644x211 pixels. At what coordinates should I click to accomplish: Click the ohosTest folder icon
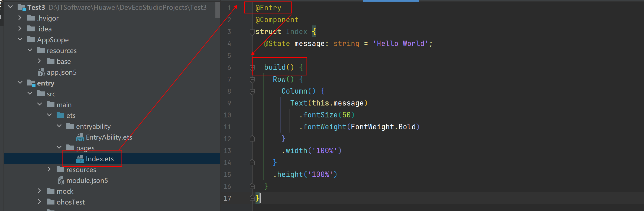[51, 202]
